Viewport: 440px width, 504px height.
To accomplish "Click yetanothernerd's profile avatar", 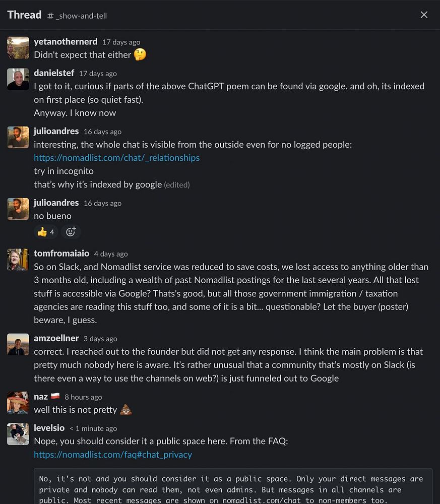I will pos(18,48).
